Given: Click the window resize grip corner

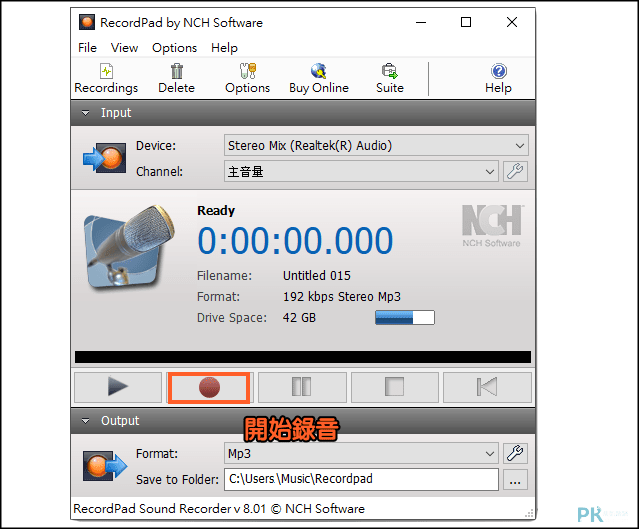Looking at the screenshot, I should tap(529, 514).
